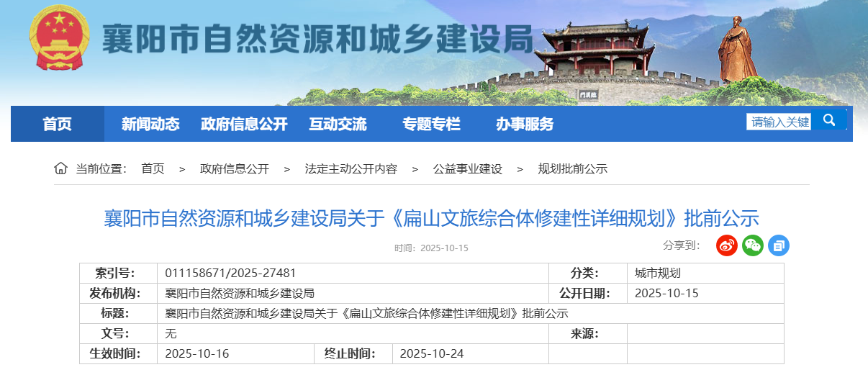Click 首页 breadcrumb link
The image size is (868, 375).
[153, 169]
